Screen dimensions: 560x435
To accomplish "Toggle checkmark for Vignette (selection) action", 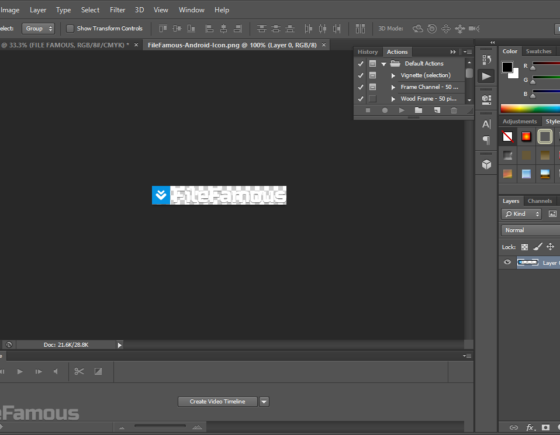I will coord(360,75).
